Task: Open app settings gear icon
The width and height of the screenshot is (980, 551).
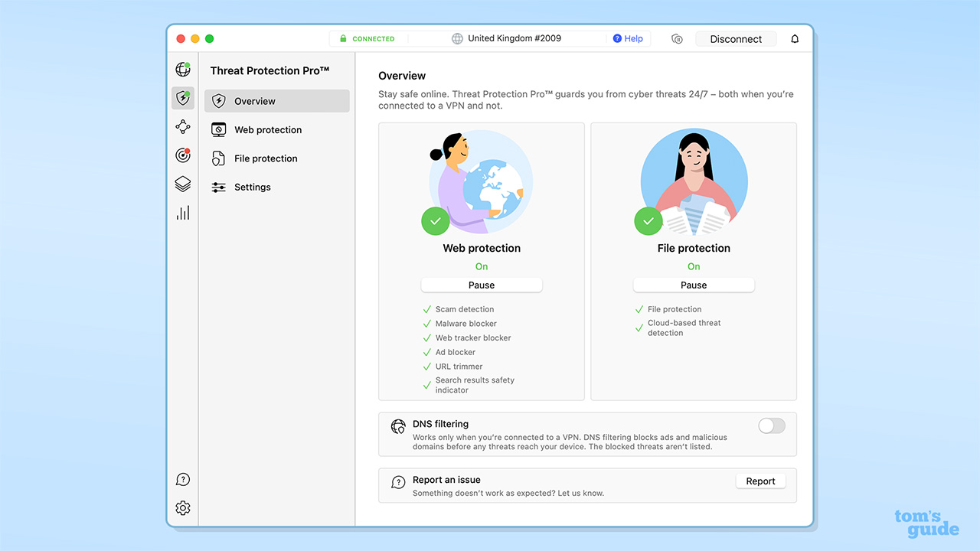Action: 182,508
